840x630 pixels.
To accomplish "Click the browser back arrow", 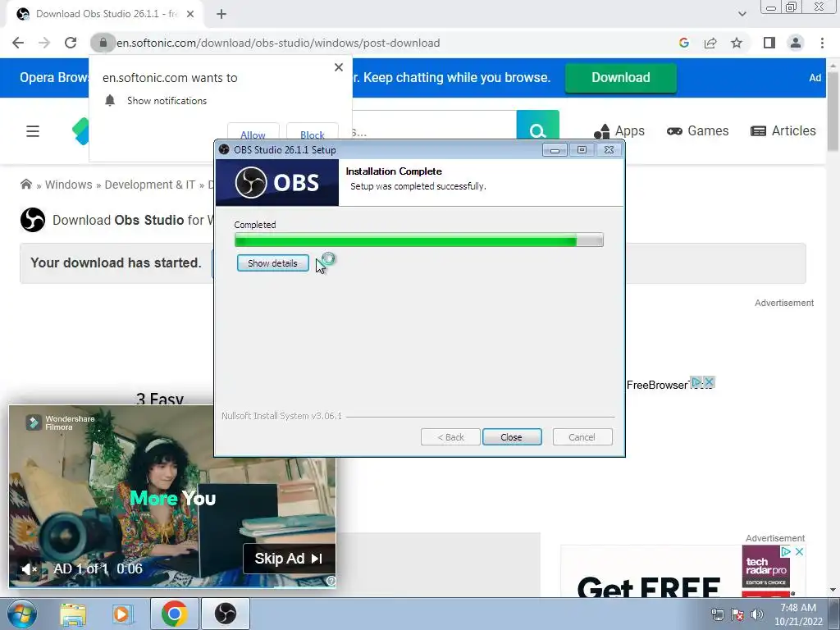I will (18, 43).
